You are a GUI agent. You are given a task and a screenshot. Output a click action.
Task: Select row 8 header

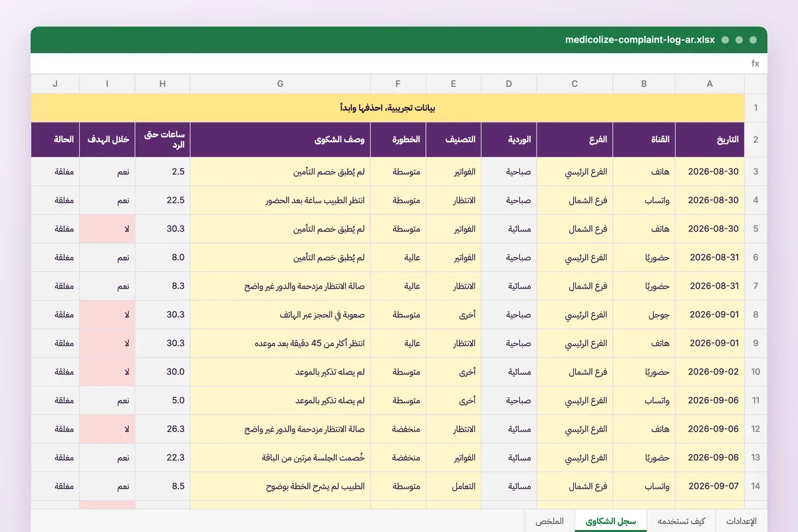point(755,315)
